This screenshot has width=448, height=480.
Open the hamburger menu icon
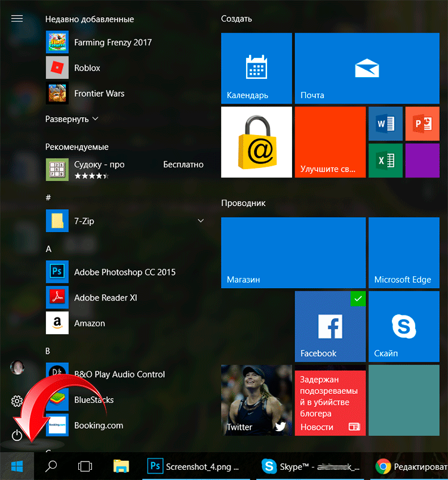click(17, 19)
